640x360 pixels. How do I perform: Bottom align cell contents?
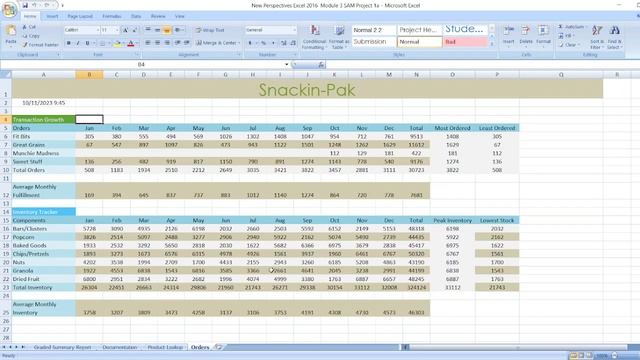[167, 30]
